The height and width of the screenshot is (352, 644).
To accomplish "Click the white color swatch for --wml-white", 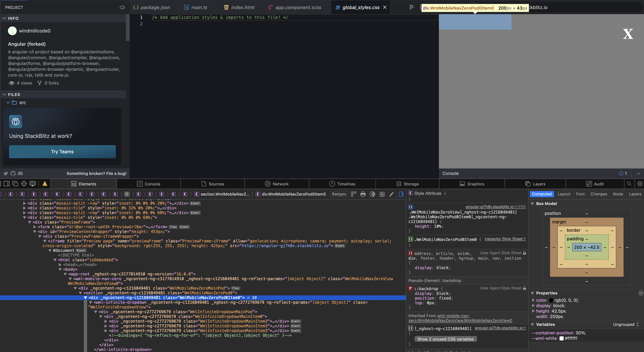I will pyautogui.click(x=561, y=338).
